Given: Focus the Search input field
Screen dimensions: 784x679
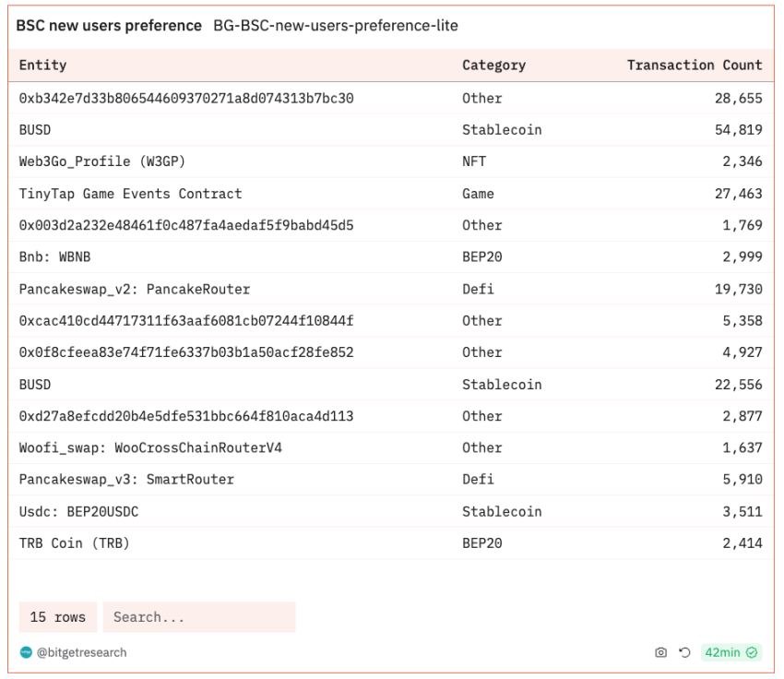Looking at the screenshot, I should pyautogui.click(x=198, y=617).
